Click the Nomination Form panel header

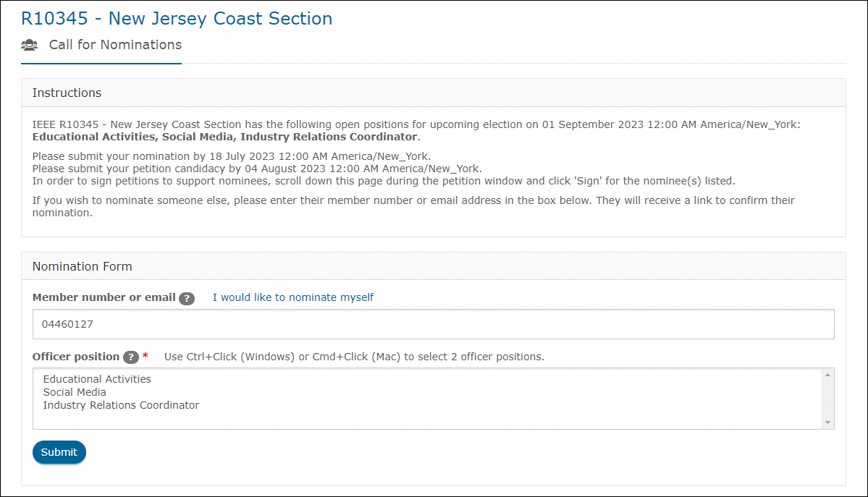click(434, 266)
